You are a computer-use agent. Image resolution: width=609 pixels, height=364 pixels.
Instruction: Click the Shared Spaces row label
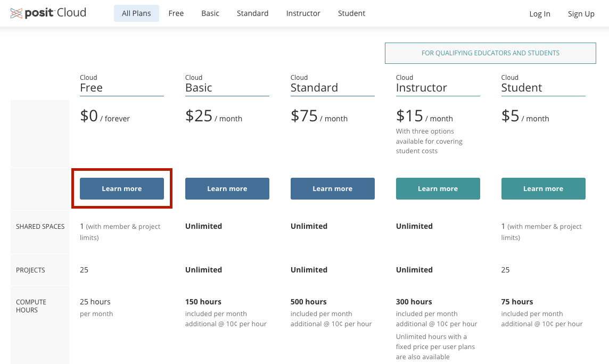tap(40, 227)
